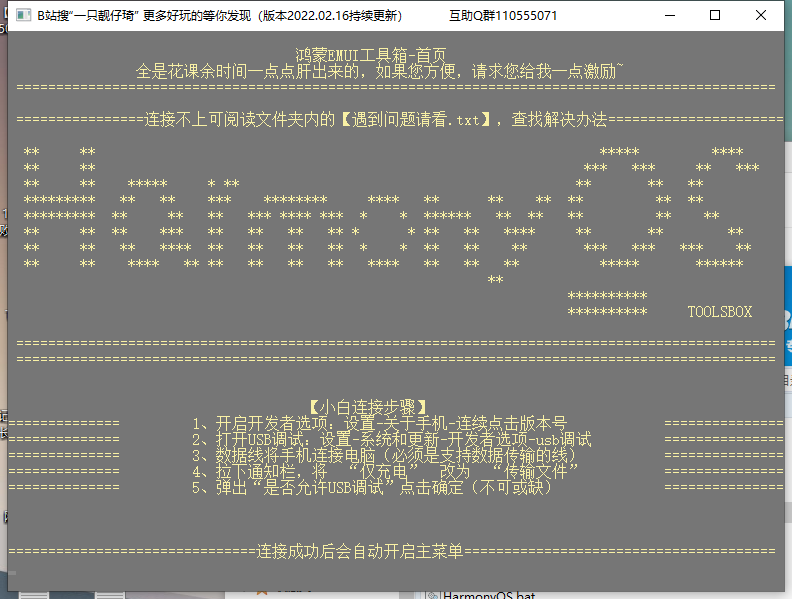The image size is (792, 599).
Task: Click step 4 拉下通知栏 line
Action: 386,471
